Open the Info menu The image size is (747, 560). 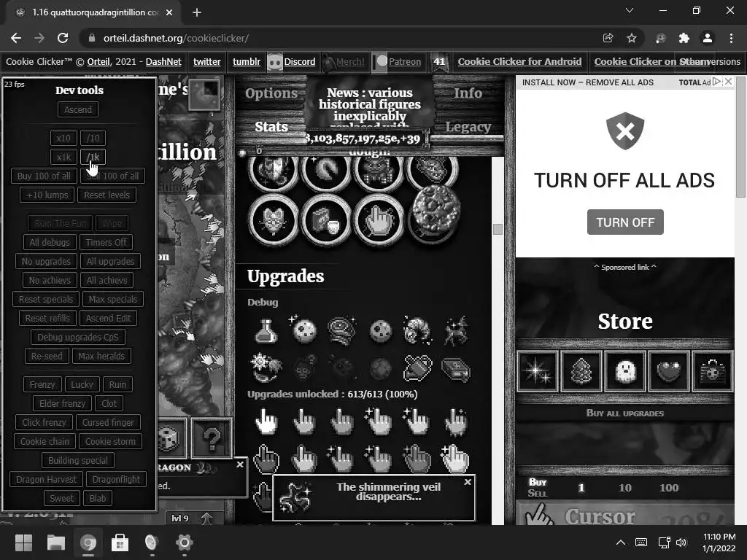[468, 93]
